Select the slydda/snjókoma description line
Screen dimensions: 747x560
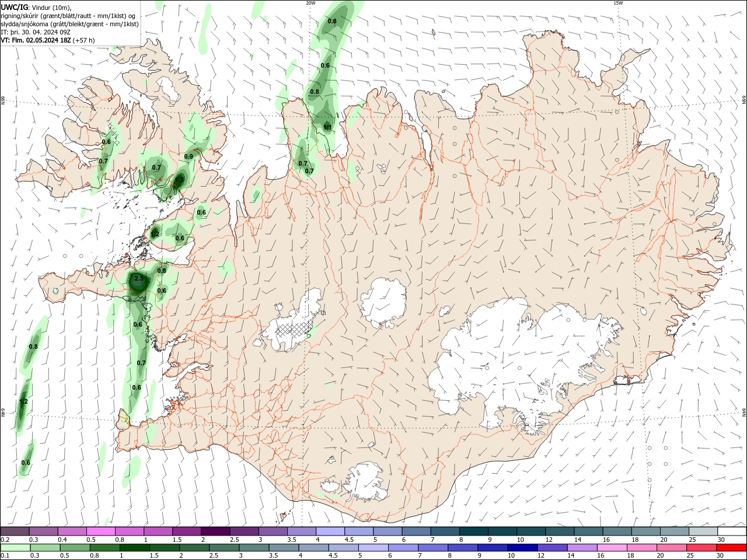coord(70,24)
